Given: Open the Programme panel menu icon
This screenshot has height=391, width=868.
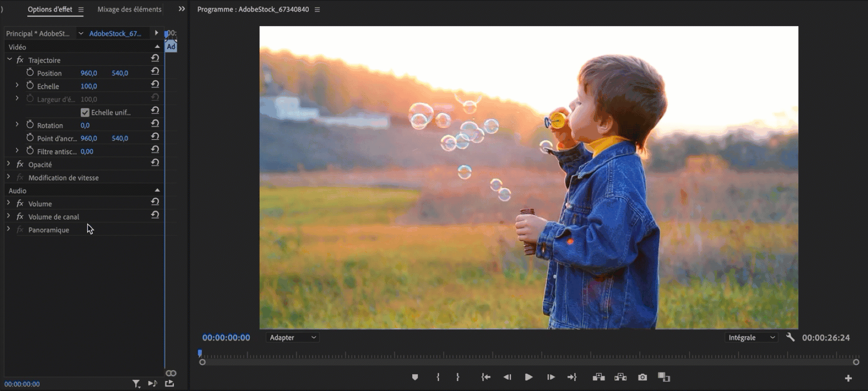Looking at the screenshot, I should pos(318,9).
